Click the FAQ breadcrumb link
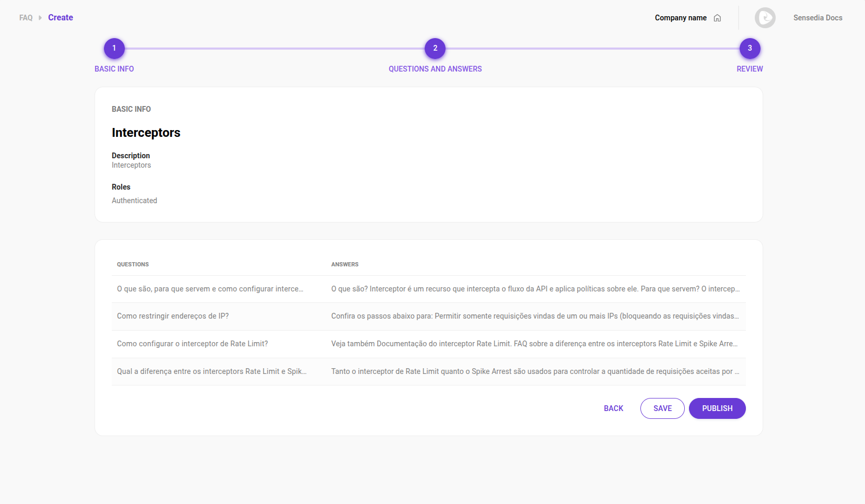 pos(26,17)
